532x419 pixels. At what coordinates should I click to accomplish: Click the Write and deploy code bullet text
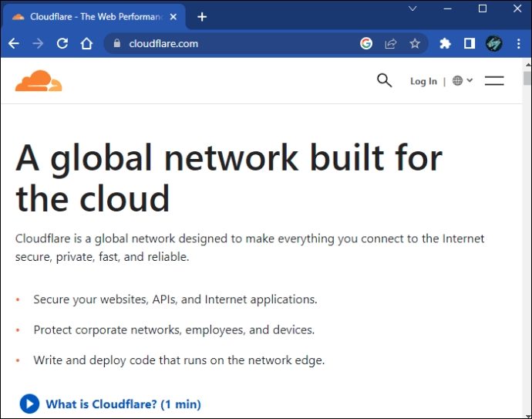click(x=179, y=360)
